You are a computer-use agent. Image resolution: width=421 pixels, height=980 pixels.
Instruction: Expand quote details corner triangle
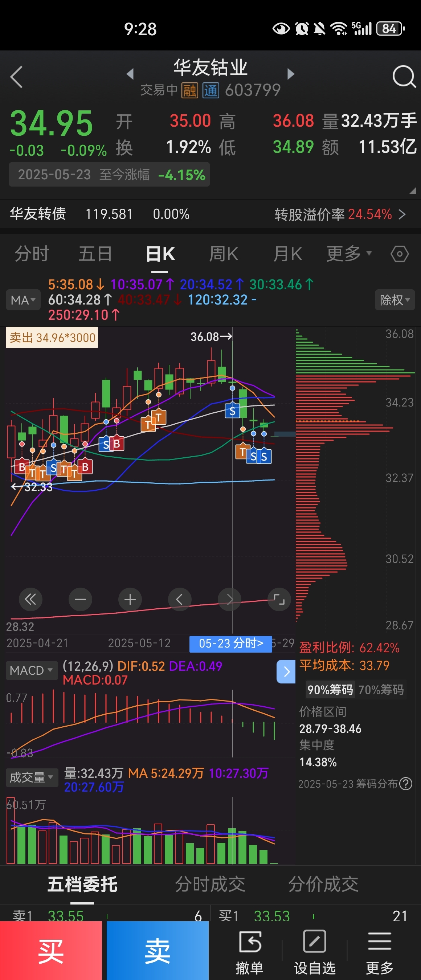[413, 191]
